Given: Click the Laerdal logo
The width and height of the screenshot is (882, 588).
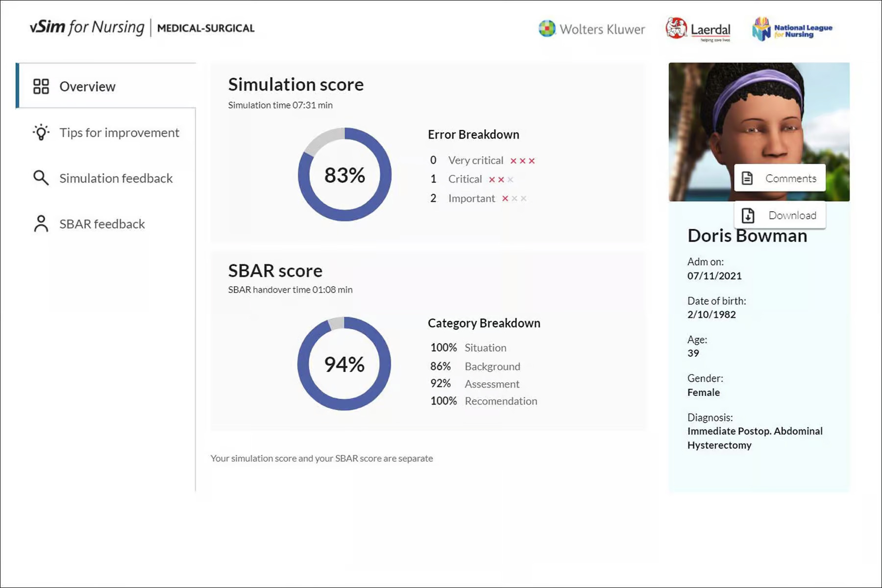Looking at the screenshot, I should pyautogui.click(x=698, y=29).
